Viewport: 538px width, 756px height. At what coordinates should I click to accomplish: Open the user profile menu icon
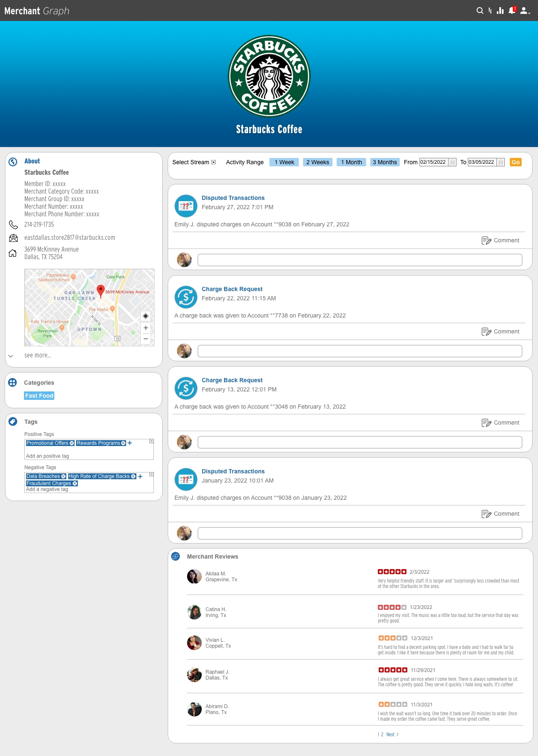[525, 10]
